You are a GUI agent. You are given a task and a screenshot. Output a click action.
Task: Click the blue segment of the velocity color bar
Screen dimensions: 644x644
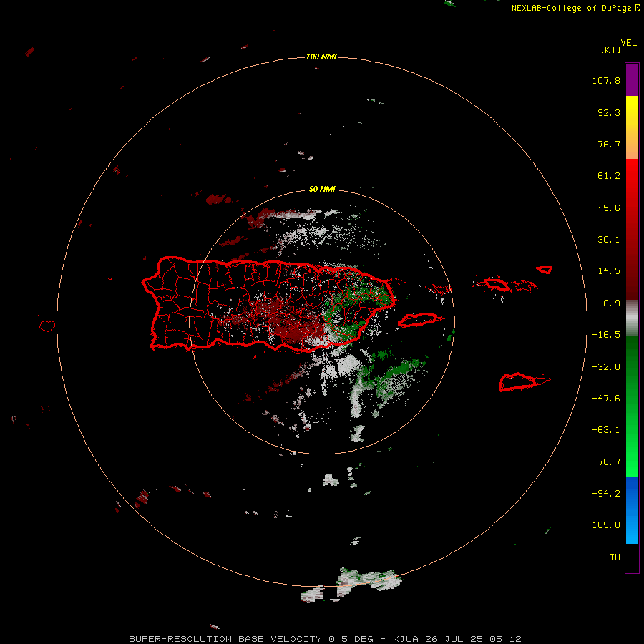tap(632, 510)
